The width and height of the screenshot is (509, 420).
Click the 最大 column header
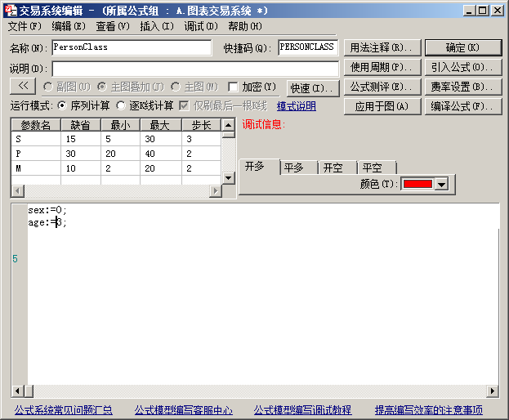click(161, 125)
